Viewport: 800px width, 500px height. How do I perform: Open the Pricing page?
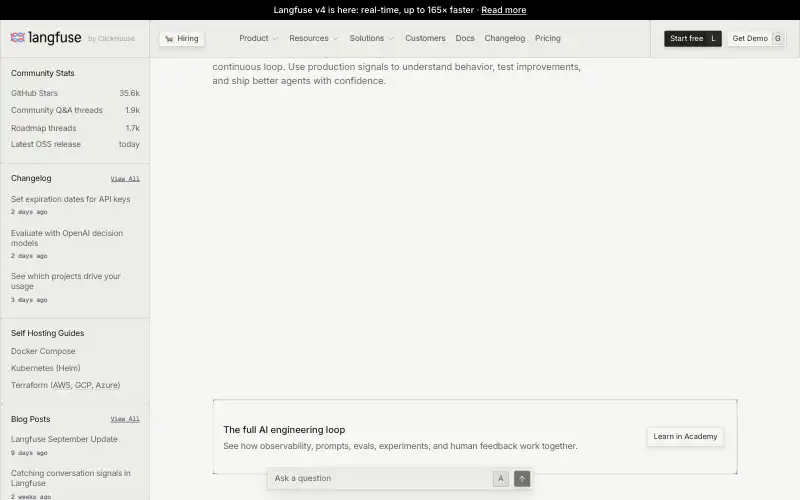(547, 38)
